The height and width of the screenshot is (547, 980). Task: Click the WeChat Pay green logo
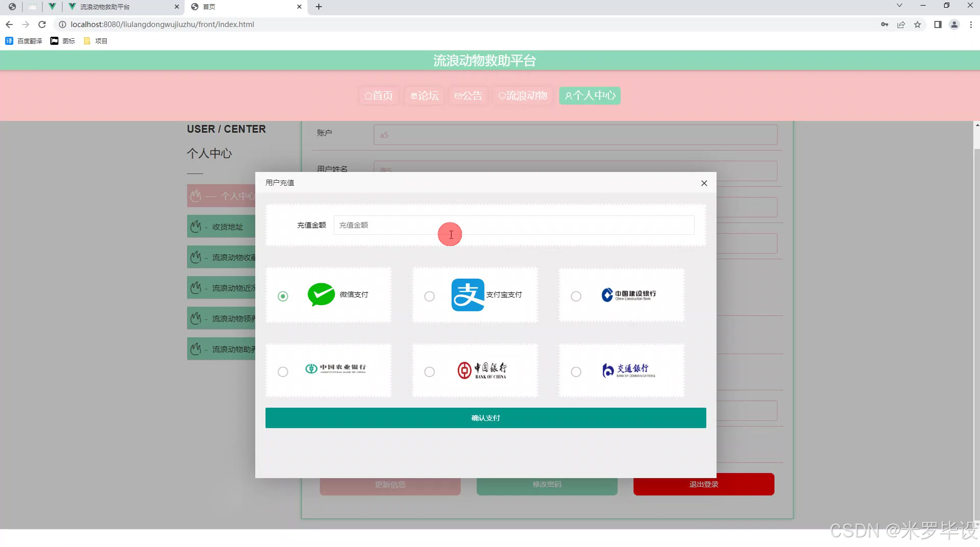point(321,294)
